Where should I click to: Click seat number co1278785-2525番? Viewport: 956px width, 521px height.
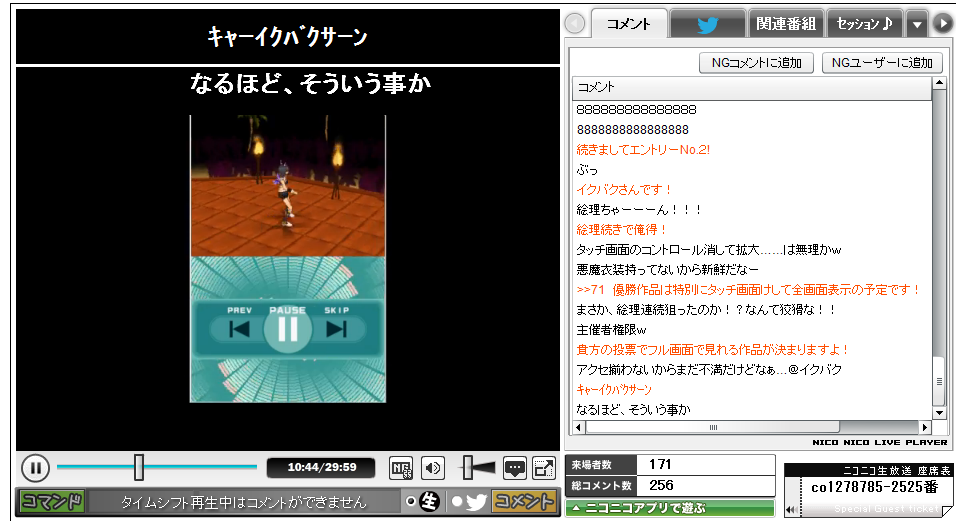[874, 487]
